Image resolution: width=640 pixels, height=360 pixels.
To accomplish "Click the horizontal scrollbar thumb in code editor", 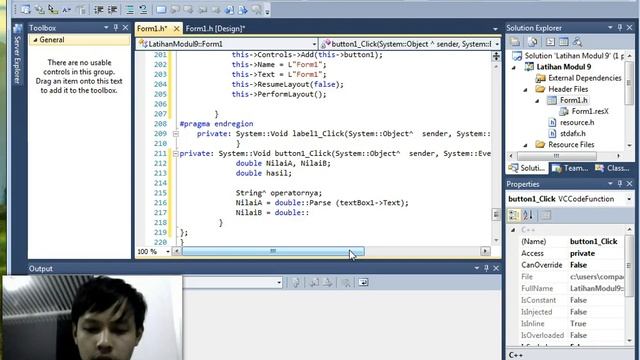I will click(273, 251).
